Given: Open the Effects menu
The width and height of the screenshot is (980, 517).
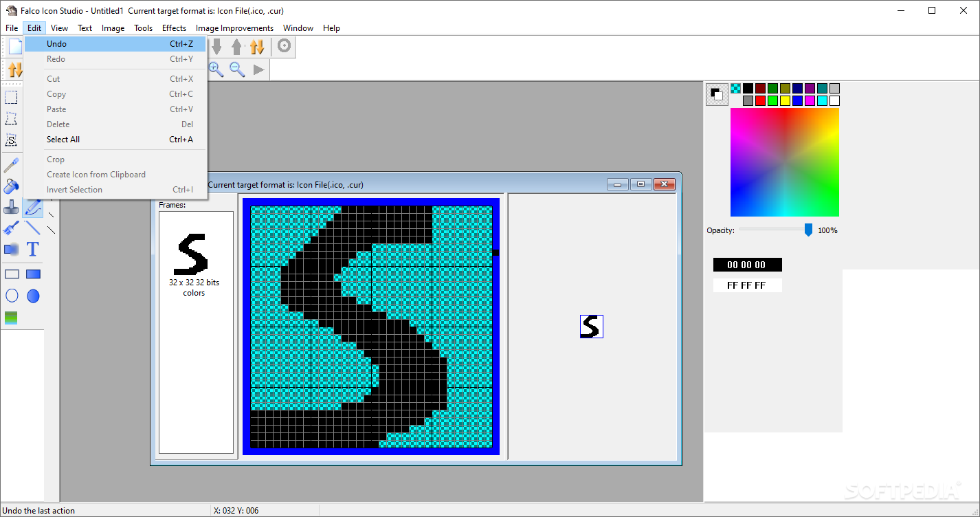Looking at the screenshot, I should tap(174, 28).
